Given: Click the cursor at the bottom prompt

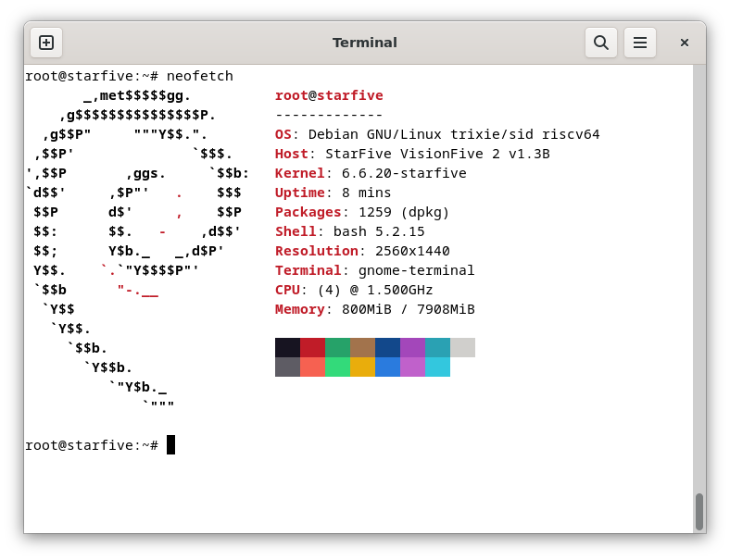Looking at the screenshot, I should point(170,444).
